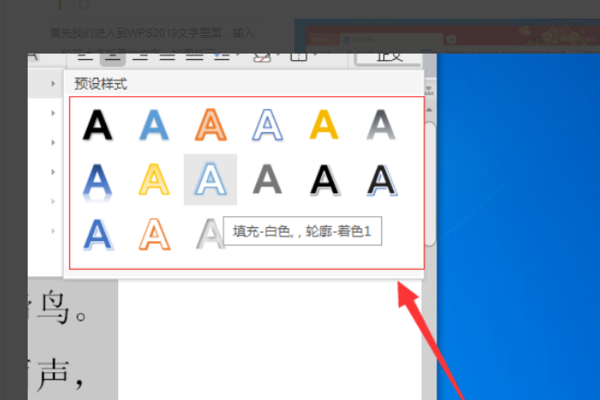This screenshot has width=600, height=400.
Task: Choose the white A with orange outline
Action: point(154,234)
